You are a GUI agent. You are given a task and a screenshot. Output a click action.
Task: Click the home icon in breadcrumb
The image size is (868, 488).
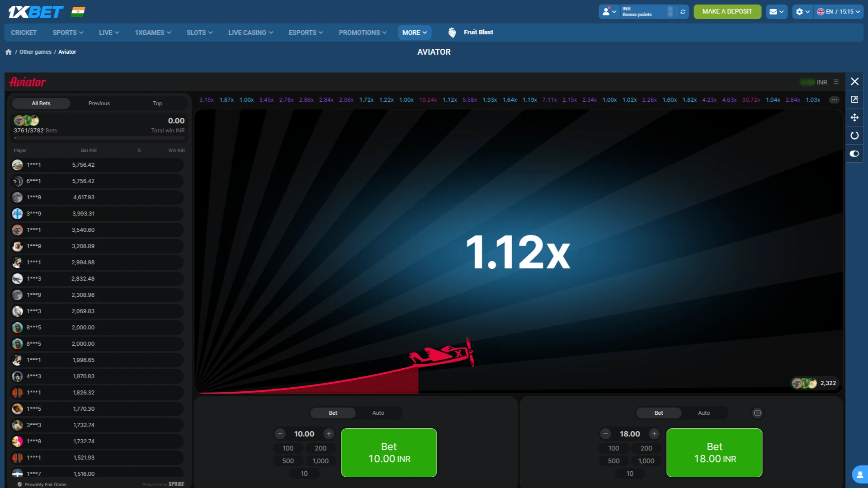click(9, 52)
